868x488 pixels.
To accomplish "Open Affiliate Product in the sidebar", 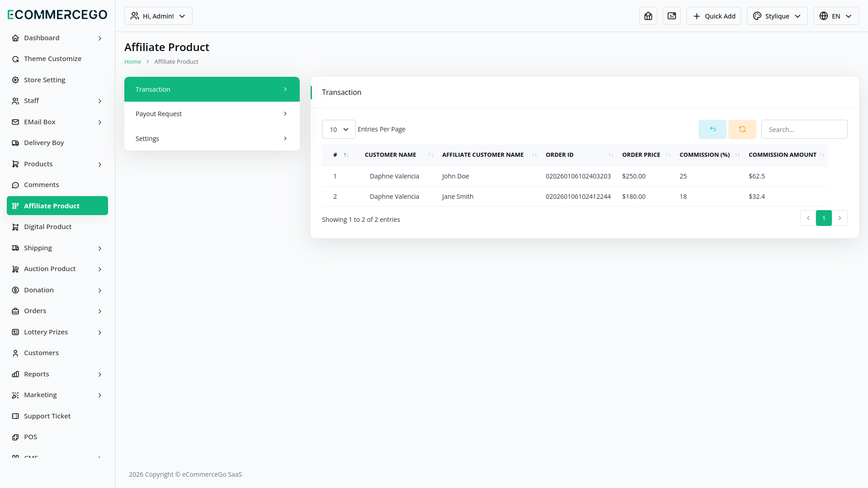I will [57, 206].
